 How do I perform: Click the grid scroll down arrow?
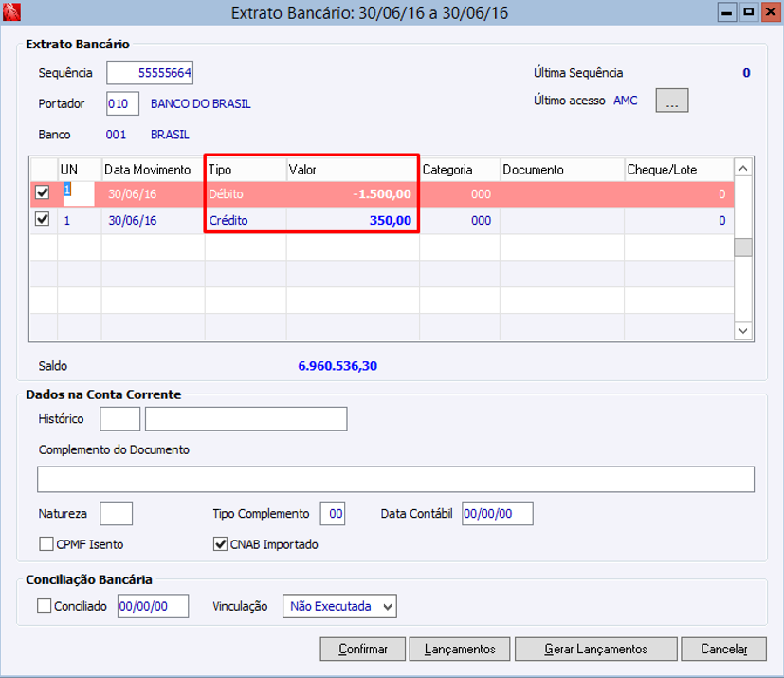point(743,331)
